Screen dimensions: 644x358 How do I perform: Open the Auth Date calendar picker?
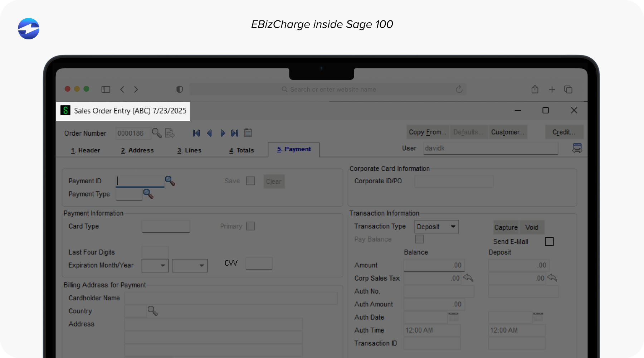pyautogui.click(x=453, y=317)
